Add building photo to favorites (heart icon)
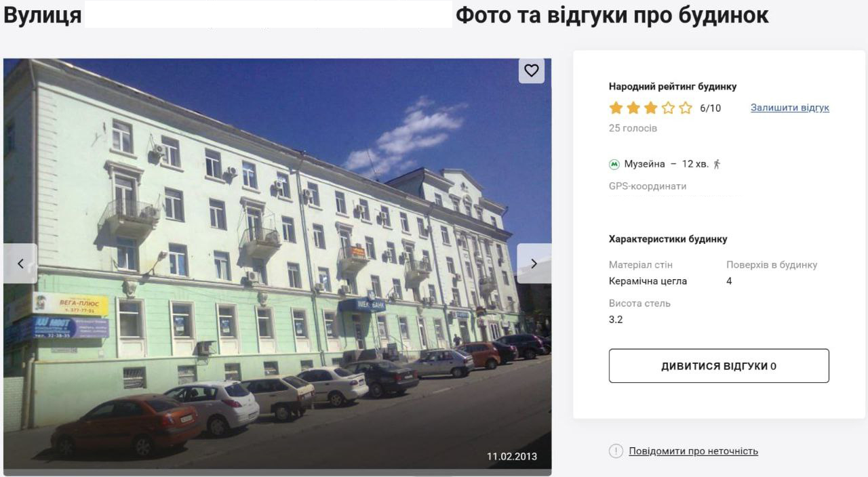 (x=532, y=70)
